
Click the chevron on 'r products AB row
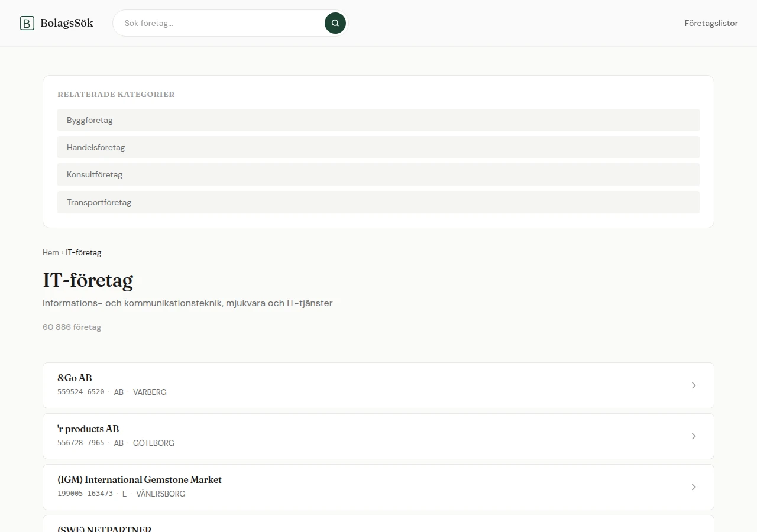[x=694, y=436]
